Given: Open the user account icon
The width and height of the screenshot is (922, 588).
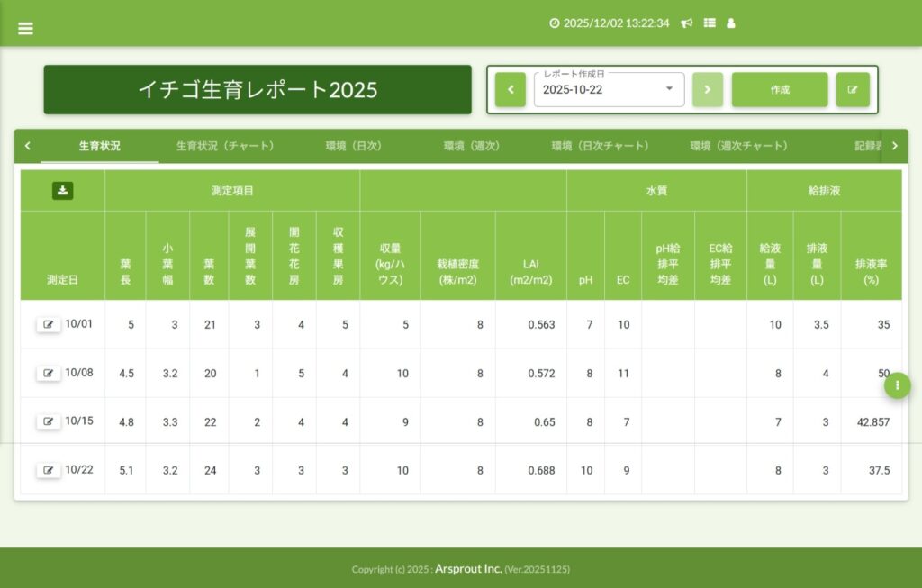Looking at the screenshot, I should click(731, 23).
